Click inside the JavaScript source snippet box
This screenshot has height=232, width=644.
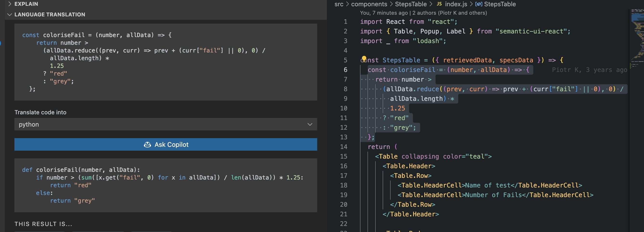click(166, 62)
